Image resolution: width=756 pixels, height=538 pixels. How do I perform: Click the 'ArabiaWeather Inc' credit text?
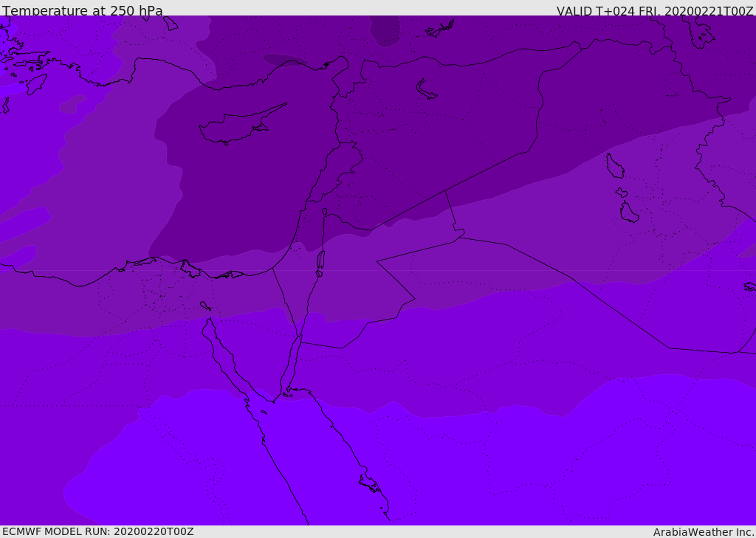coord(704,532)
